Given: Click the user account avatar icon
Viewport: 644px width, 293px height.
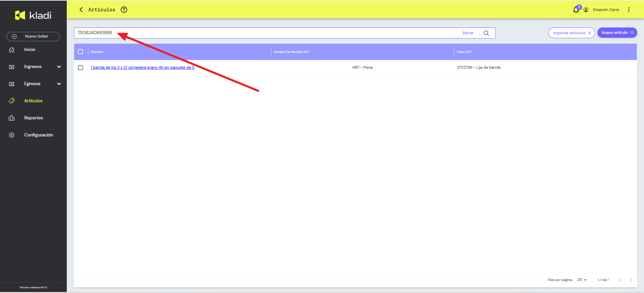Looking at the screenshot, I should pyautogui.click(x=586, y=10).
